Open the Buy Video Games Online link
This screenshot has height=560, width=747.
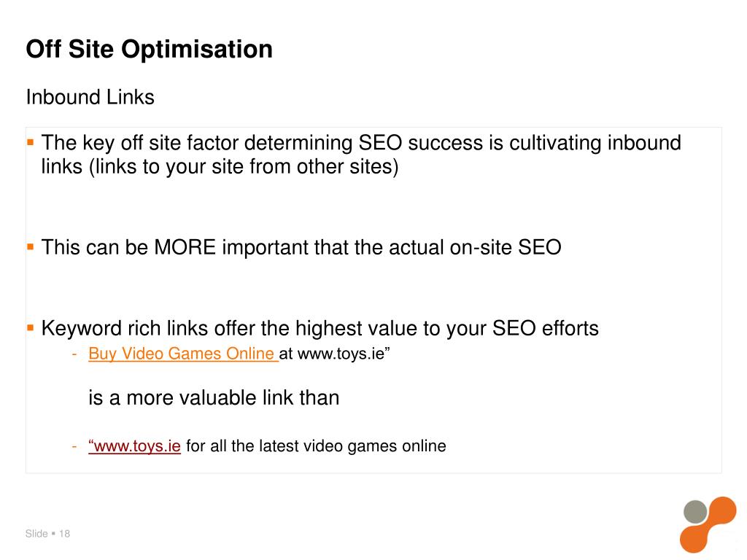point(183,354)
